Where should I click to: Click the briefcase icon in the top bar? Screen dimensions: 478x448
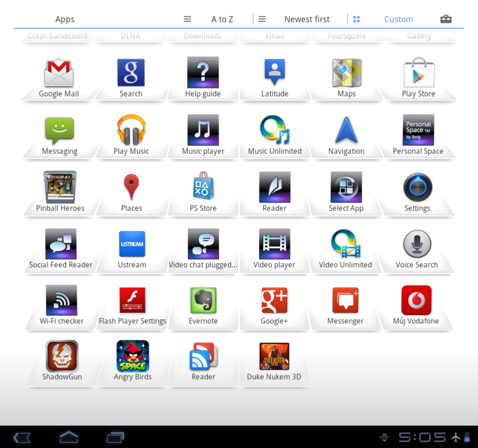pyautogui.click(x=446, y=19)
